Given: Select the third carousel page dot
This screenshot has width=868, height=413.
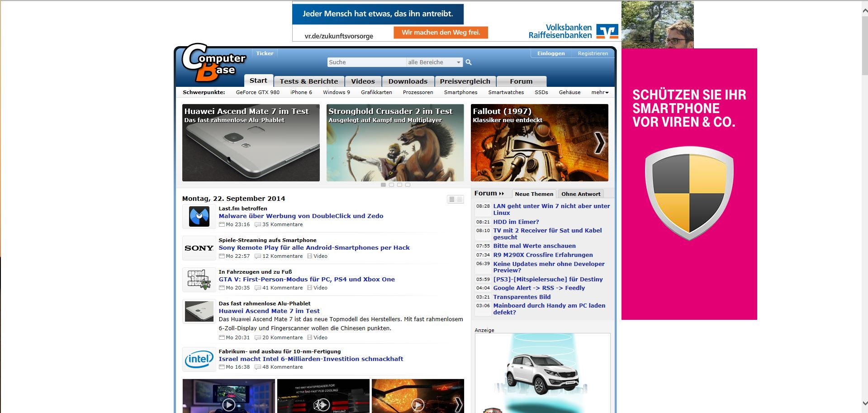Looking at the screenshot, I should click(x=400, y=185).
